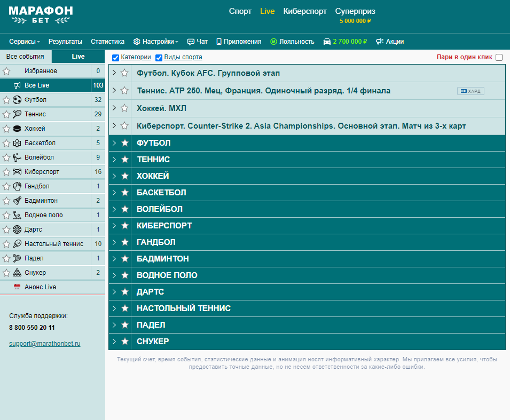This screenshot has height=420, width=510.
Task: Go to the Спорт top menu
Action: click(x=240, y=11)
